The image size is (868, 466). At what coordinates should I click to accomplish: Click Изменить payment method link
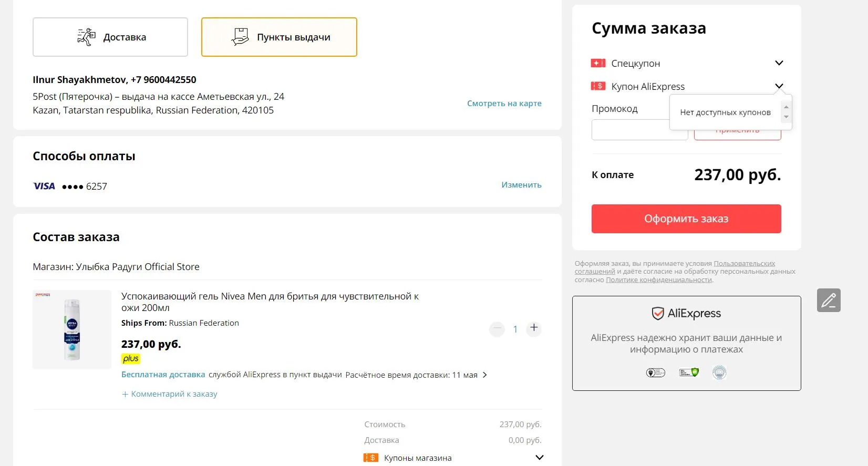(x=521, y=185)
